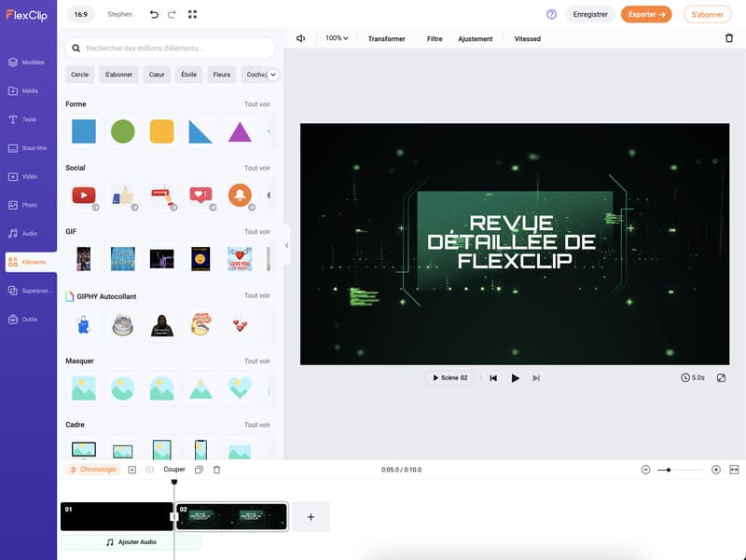Open the Outils sidebar panel
The height and width of the screenshot is (560, 746).
pos(22,319)
